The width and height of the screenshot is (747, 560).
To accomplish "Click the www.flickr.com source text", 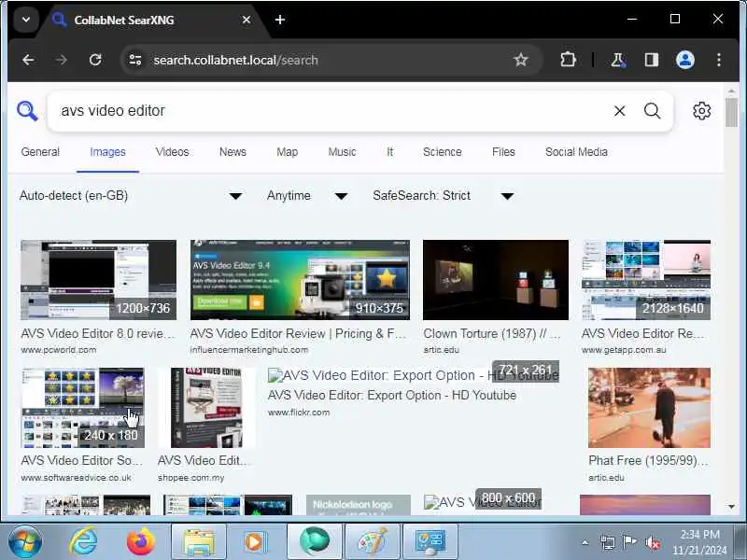I will [299, 413].
